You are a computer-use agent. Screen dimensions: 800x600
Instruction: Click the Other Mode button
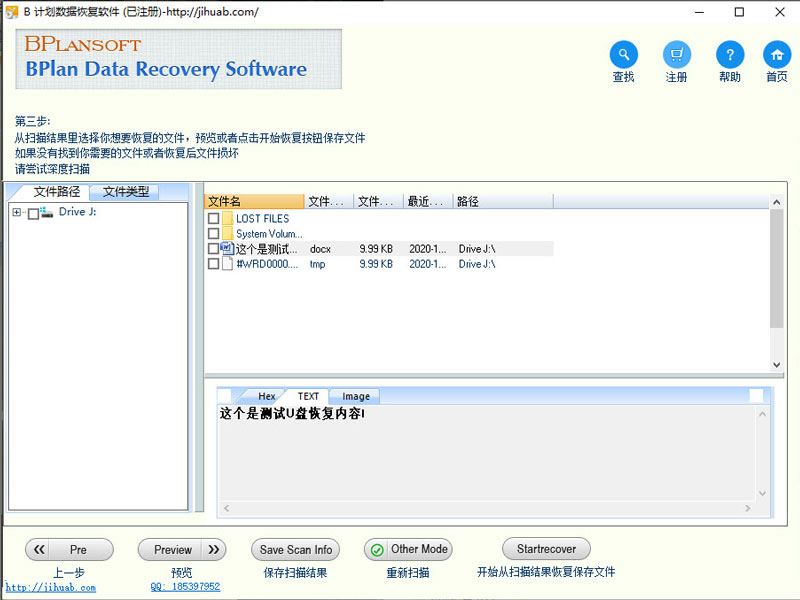click(x=408, y=549)
